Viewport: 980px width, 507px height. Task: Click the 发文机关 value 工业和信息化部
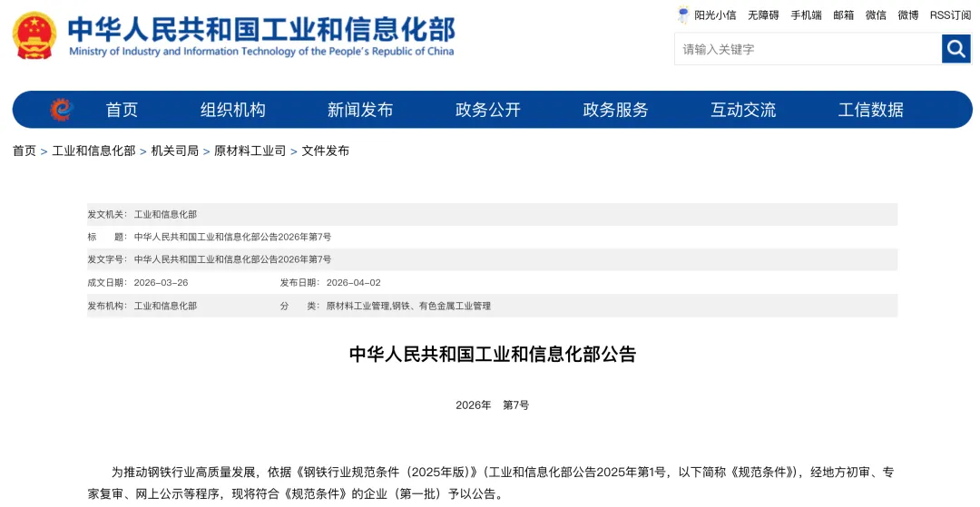pyautogui.click(x=166, y=214)
